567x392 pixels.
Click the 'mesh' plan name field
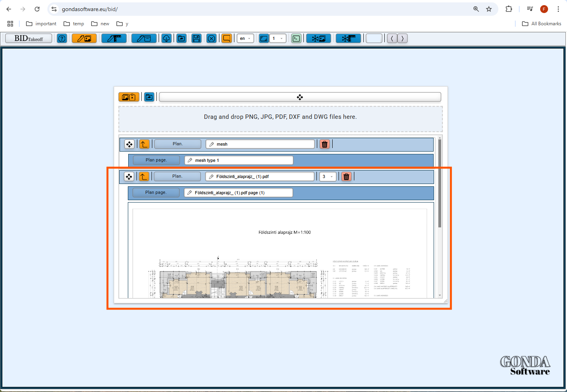click(x=260, y=144)
